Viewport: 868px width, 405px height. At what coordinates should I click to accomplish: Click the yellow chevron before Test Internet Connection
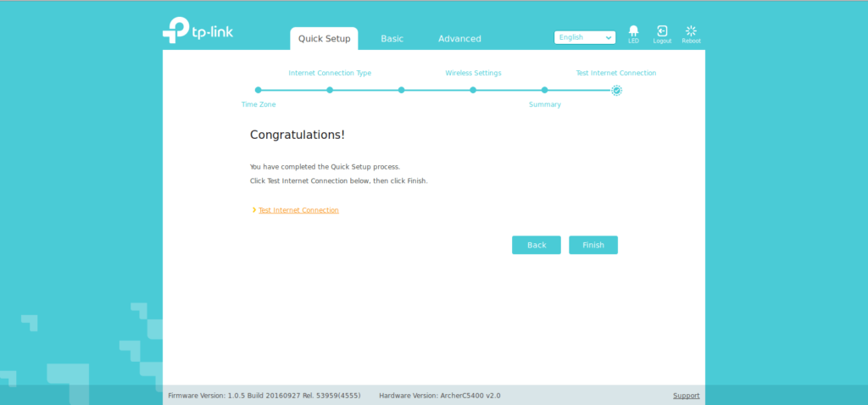coord(253,210)
